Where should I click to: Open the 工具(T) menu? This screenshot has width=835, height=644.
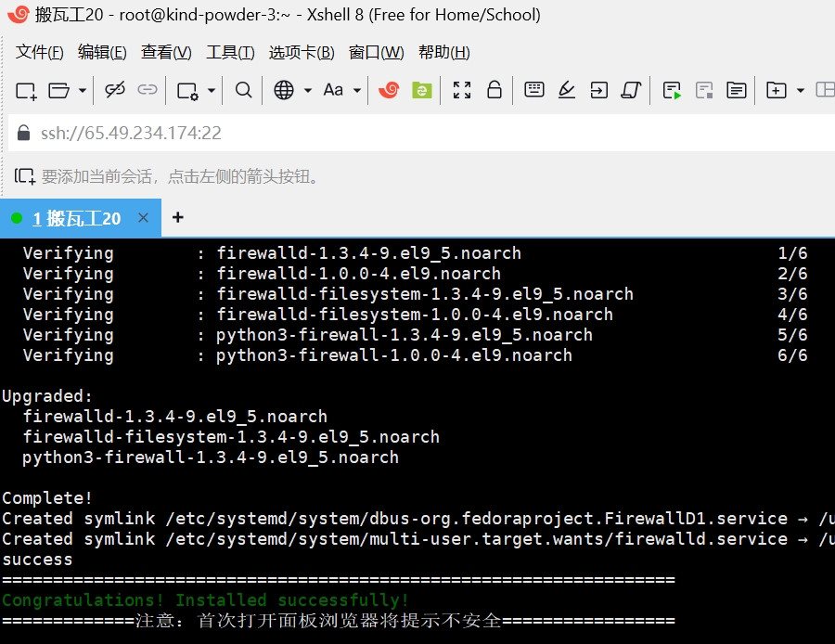(230, 52)
